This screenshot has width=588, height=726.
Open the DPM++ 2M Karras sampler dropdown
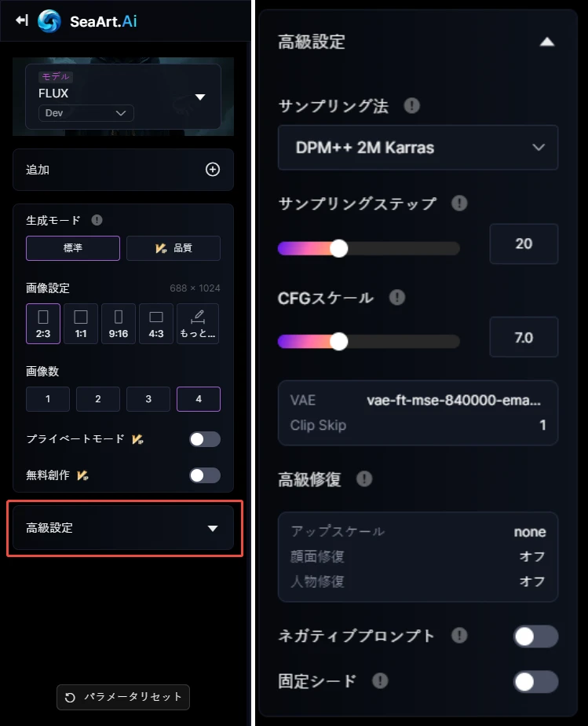click(x=418, y=148)
